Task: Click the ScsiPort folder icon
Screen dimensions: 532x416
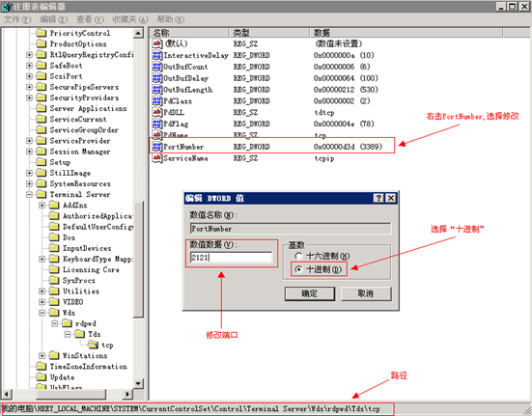Action: point(42,76)
